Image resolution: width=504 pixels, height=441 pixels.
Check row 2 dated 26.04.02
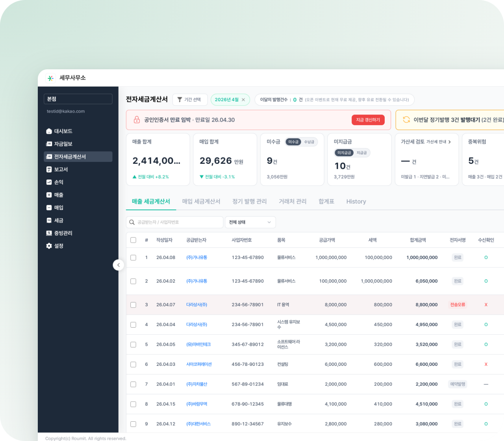pyautogui.click(x=133, y=281)
